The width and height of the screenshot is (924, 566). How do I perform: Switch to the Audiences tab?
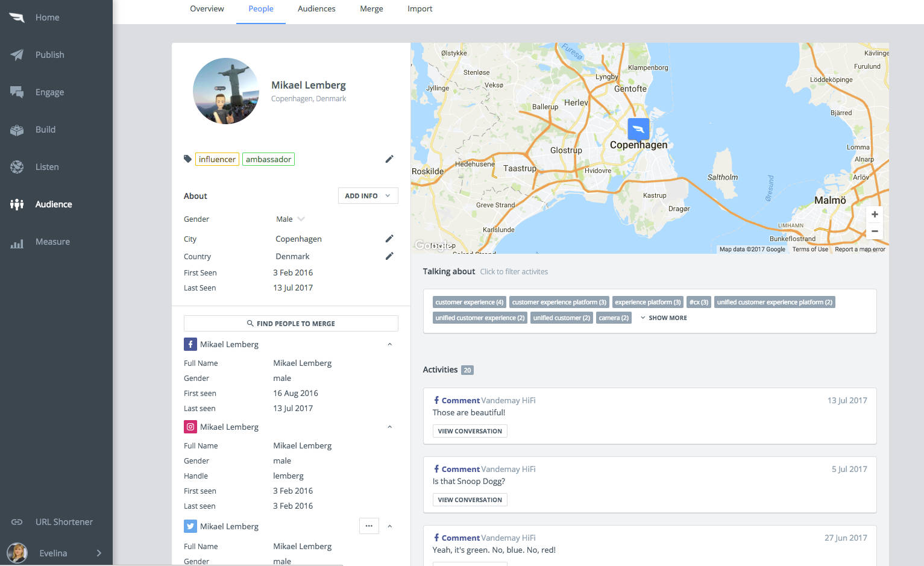(x=316, y=8)
